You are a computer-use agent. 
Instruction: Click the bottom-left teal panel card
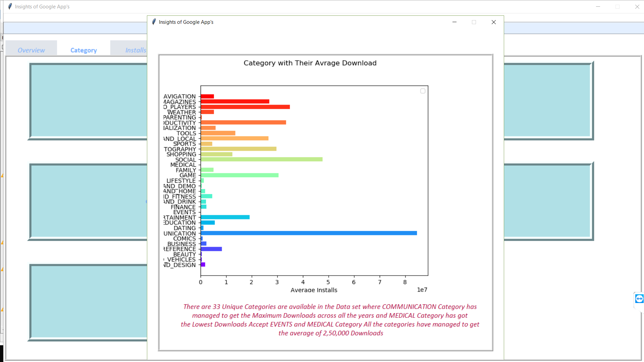[x=87, y=302]
